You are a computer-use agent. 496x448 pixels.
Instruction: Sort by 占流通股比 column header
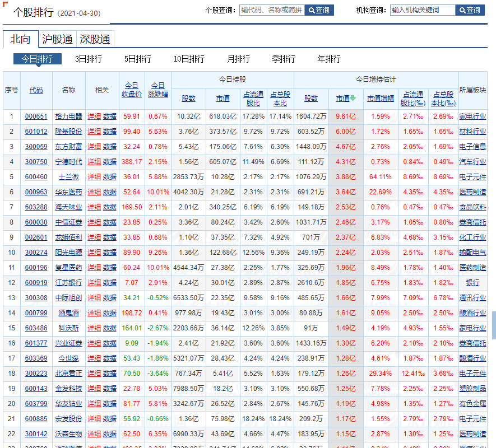pos(253,99)
